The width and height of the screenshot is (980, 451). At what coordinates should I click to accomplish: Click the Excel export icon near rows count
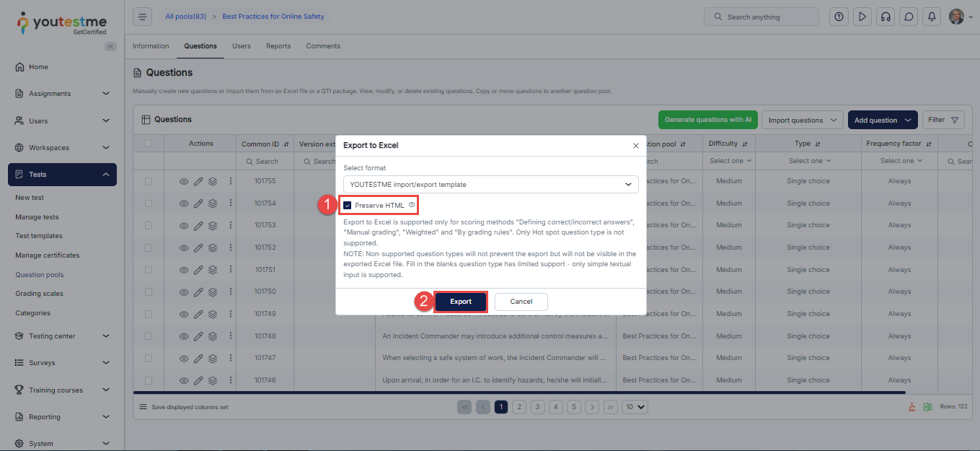click(x=929, y=407)
